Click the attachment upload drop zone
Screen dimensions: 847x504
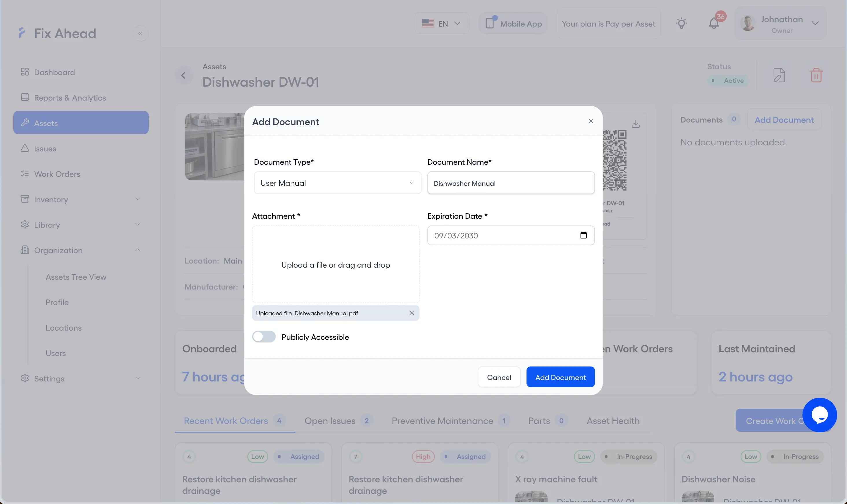click(x=336, y=264)
